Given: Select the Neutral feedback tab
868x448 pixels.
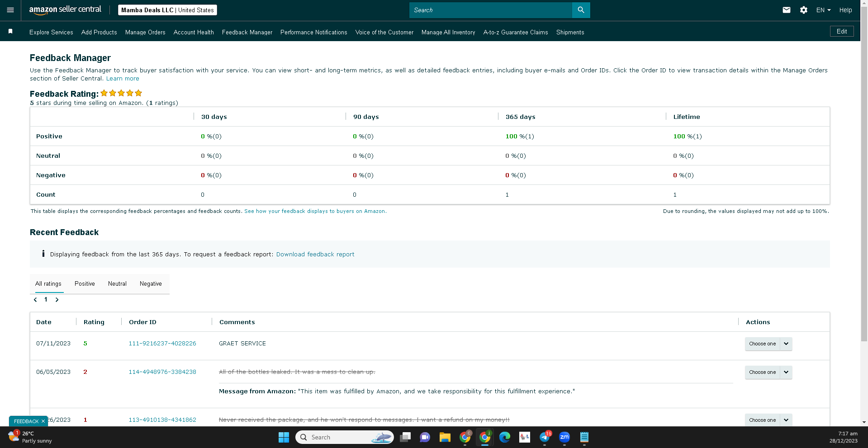Looking at the screenshot, I should pyautogui.click(x=117, y=284).
